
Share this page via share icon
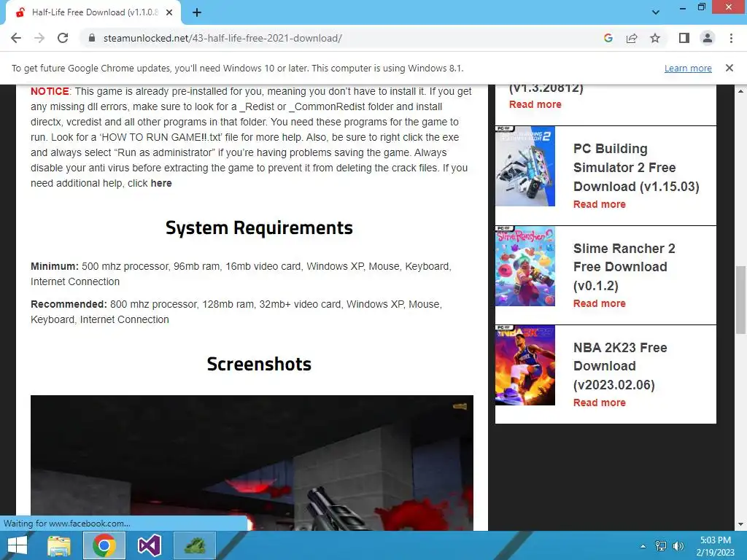click(632, 38)
